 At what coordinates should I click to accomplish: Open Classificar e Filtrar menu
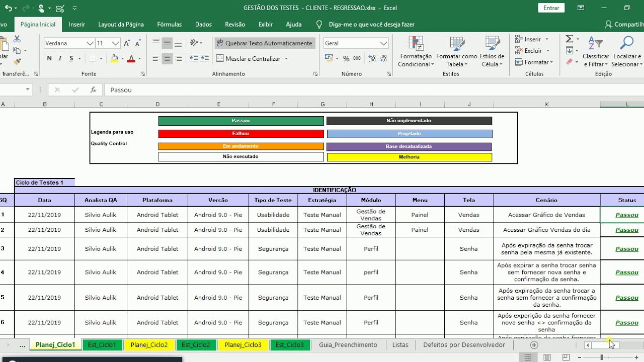[x=596, y=51]
